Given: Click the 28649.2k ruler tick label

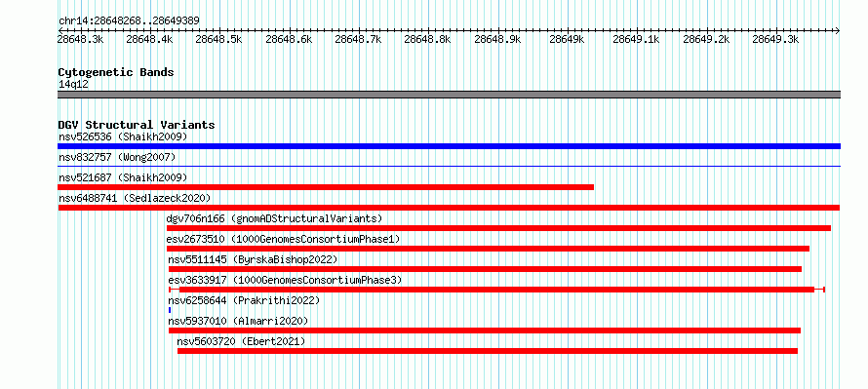Looking at the screenshot, I should pyautogui.click(x=706, y=39).
